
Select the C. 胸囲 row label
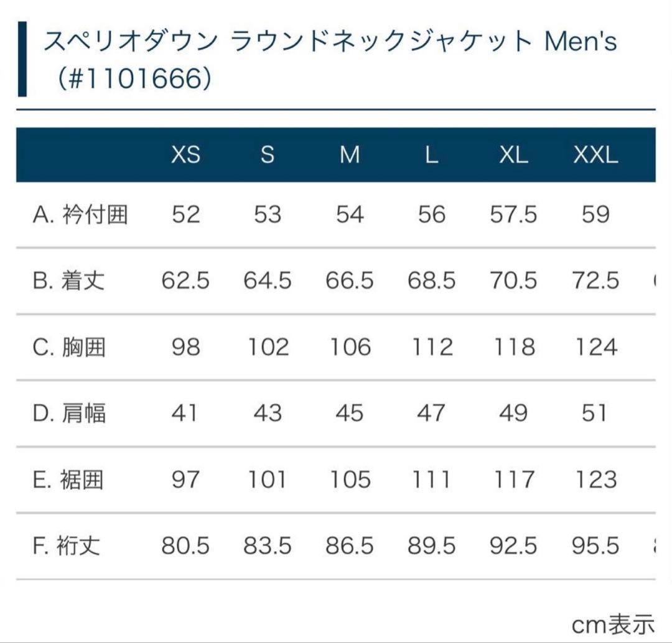(x=68, y=347)
